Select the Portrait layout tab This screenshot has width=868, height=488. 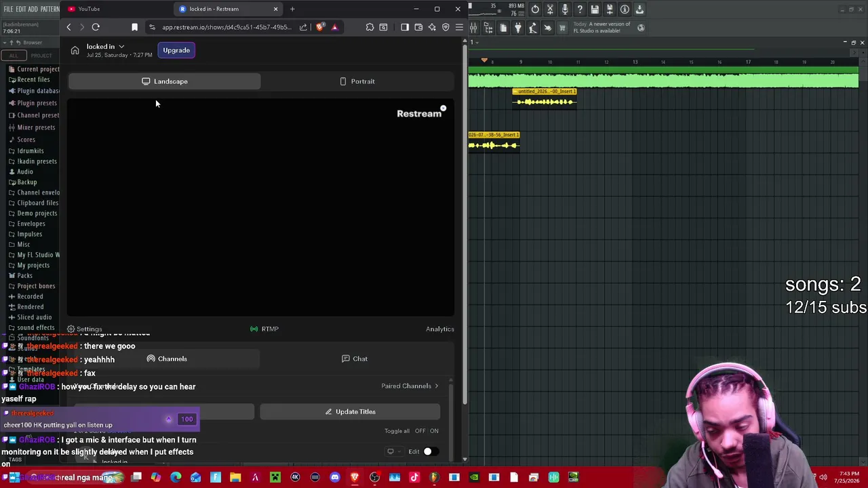tap(357, 81)
